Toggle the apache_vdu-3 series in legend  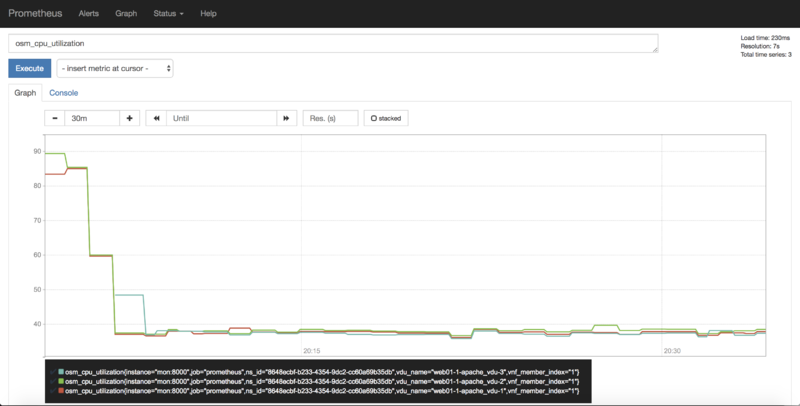click(x=320, y=371)
